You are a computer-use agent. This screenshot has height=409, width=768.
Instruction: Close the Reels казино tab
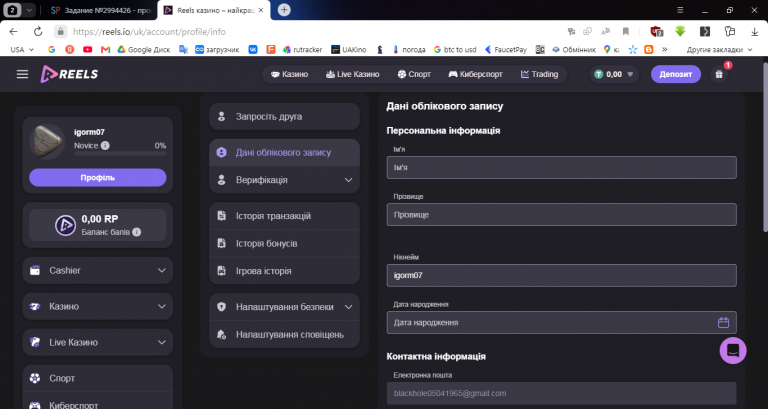[x=261, y=10]
